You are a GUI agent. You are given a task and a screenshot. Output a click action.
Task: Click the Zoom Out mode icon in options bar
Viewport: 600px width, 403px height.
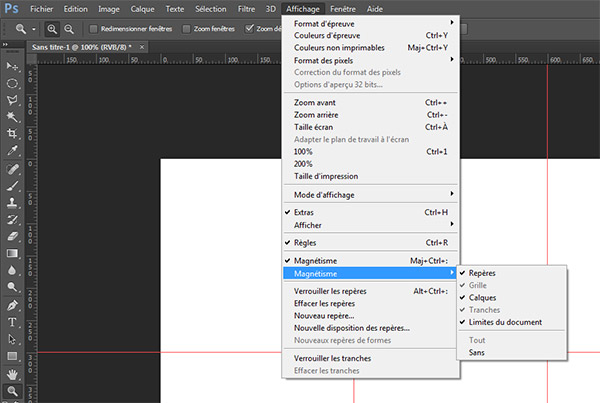[69, 29]
